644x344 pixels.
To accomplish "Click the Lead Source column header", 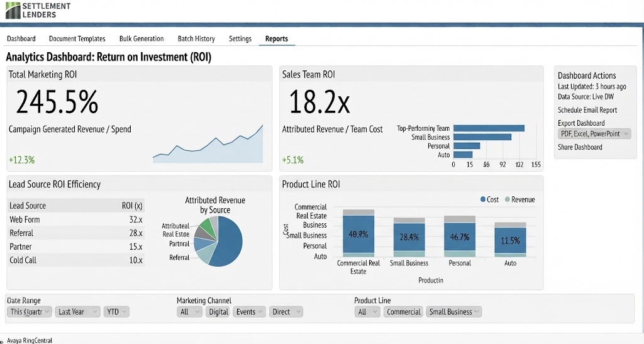I will pos(28,206).
